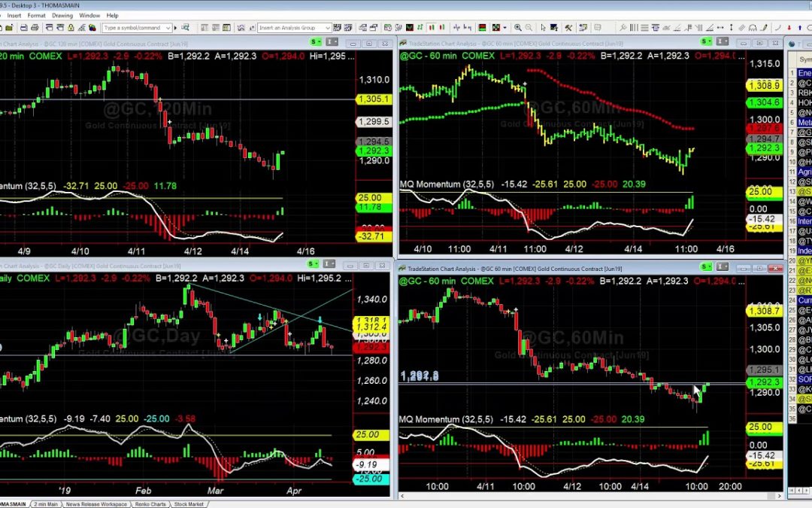Click the cursor with window toolbar icon
This screenshot has height=508, width=812.
click(x=553, y=28)
